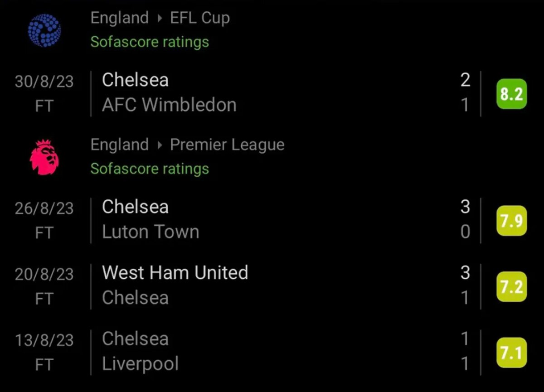This screenshot has height=392, width=544.
Task: Select the West Ham United team name
Action: [x=175, y=273]
